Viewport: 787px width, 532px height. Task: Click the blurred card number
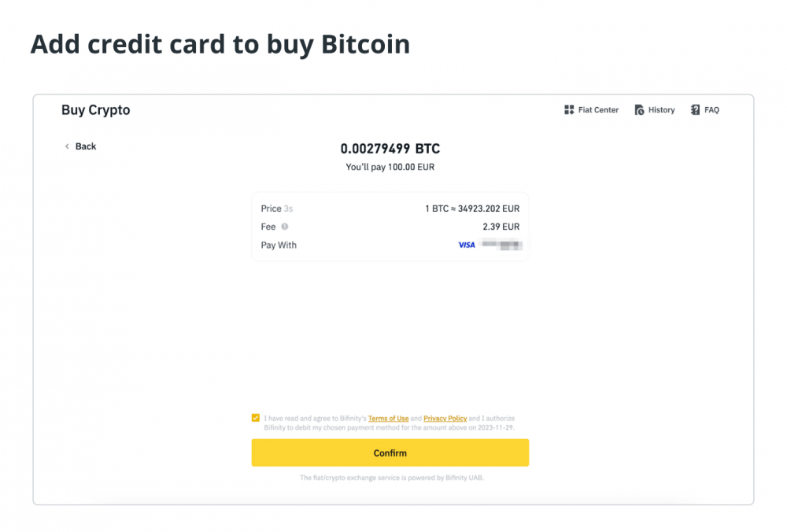click(501, 245)
